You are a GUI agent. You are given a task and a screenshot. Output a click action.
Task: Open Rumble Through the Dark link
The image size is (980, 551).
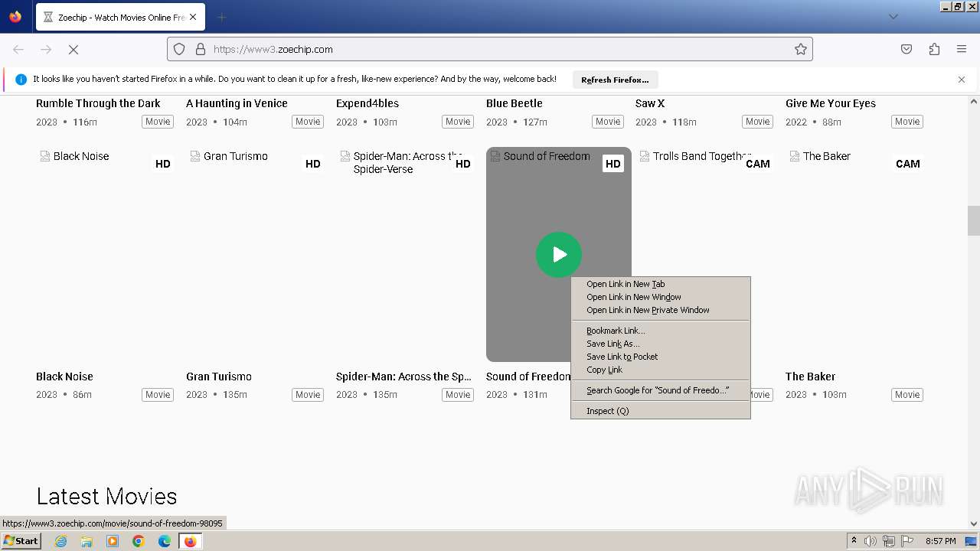point(98,103)
